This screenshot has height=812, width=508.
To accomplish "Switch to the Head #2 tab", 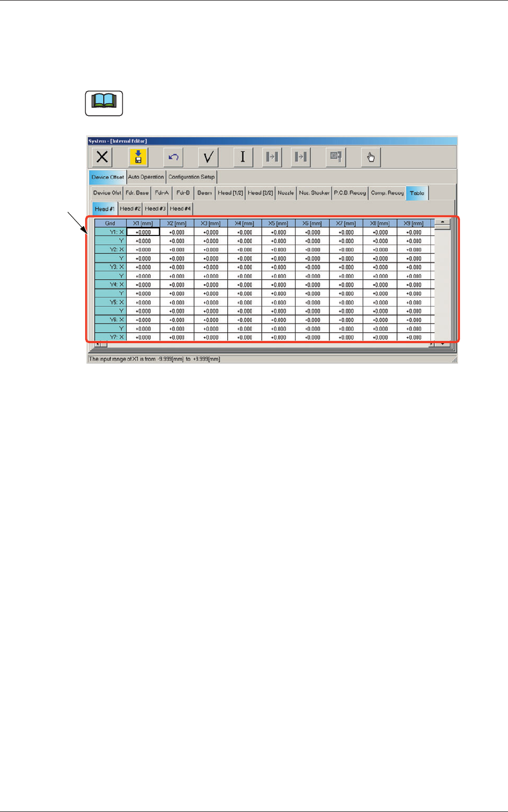I will click(131, 209).
